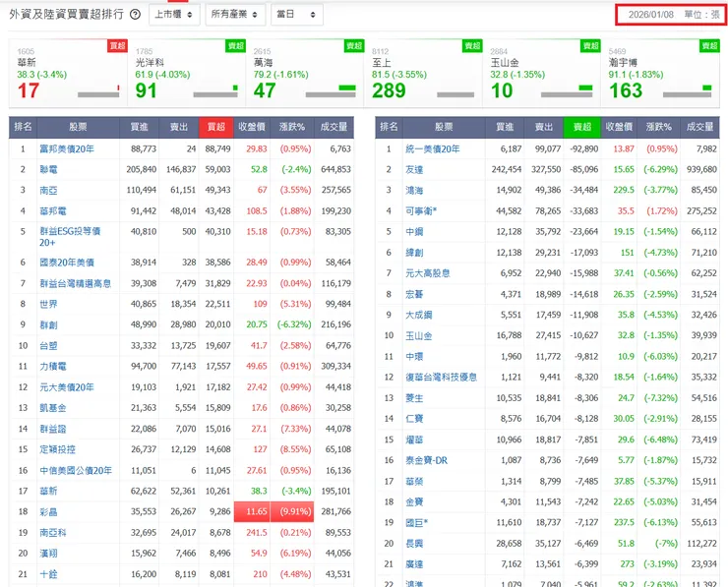
Task: Open stock link 力積電
Action: [53, 366]
